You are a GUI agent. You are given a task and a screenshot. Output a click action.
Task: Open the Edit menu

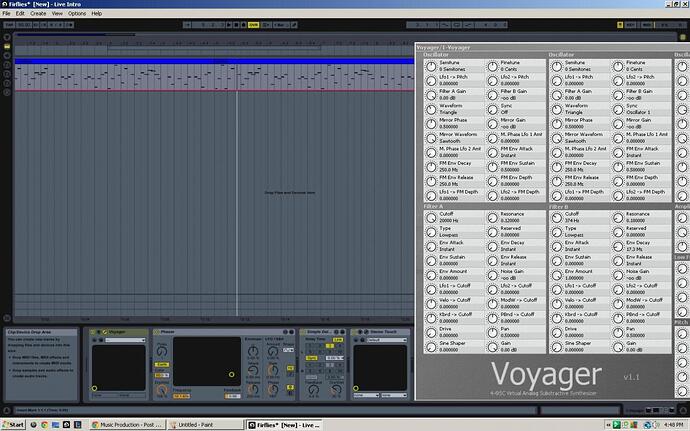click(x=20, y=14)
